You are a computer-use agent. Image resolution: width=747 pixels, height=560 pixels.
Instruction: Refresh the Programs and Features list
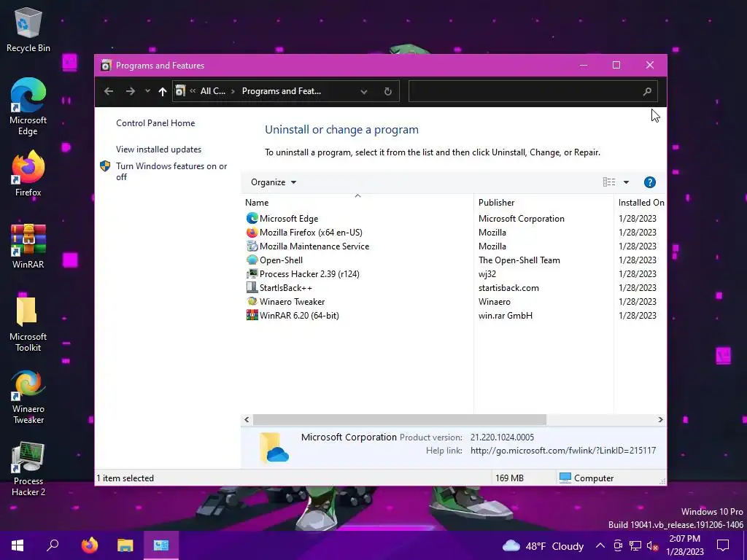(x=388, y=91)
